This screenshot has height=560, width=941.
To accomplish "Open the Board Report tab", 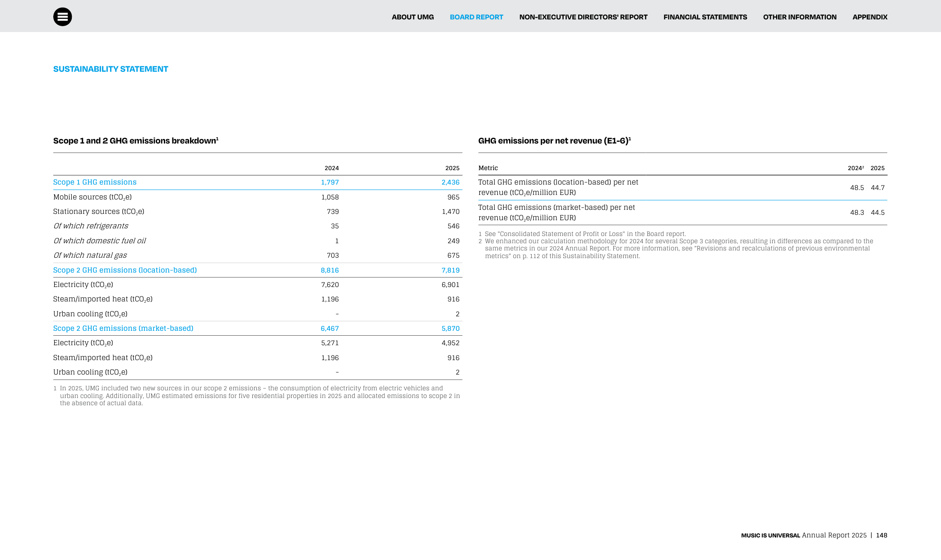I will pos(476,17).
